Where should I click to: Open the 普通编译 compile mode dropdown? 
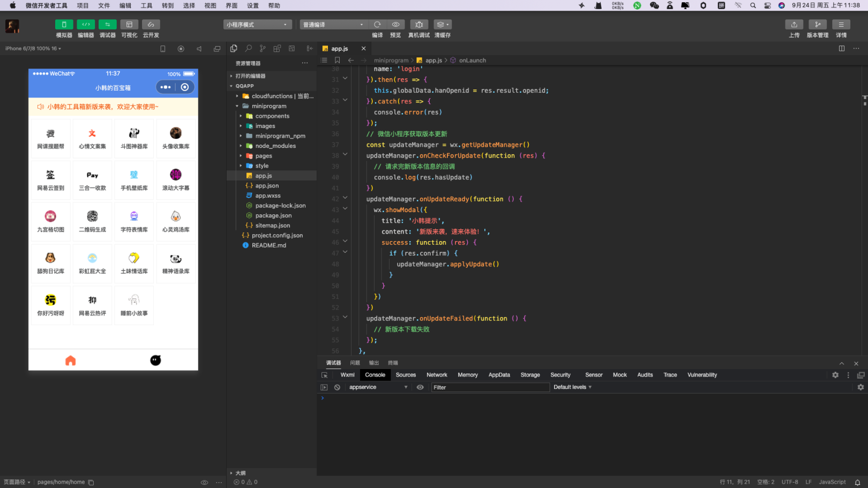coord(334,25)
